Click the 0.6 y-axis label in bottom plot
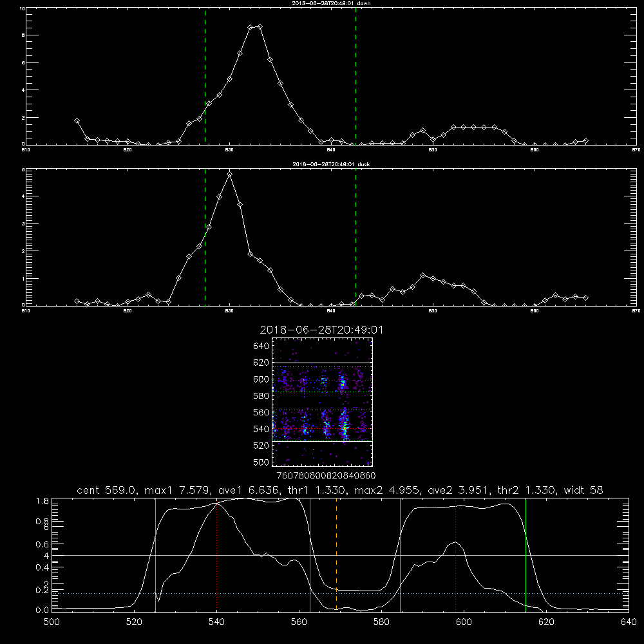This screenshot has height=644, width=644. coord(43,544)
